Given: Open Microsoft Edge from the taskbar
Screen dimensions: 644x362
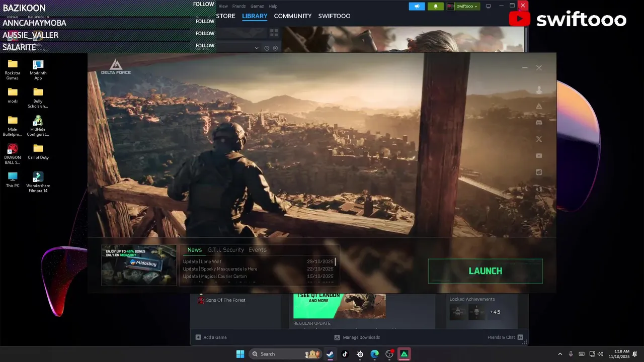Looking at the screenshot, I should 375,354.
